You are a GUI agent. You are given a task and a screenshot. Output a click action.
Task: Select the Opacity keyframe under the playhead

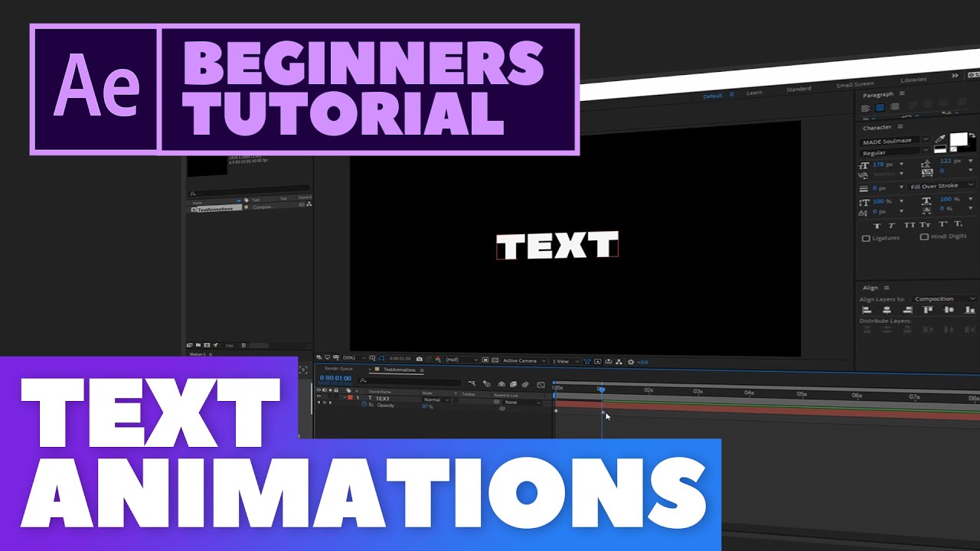(x=603, y=412)
